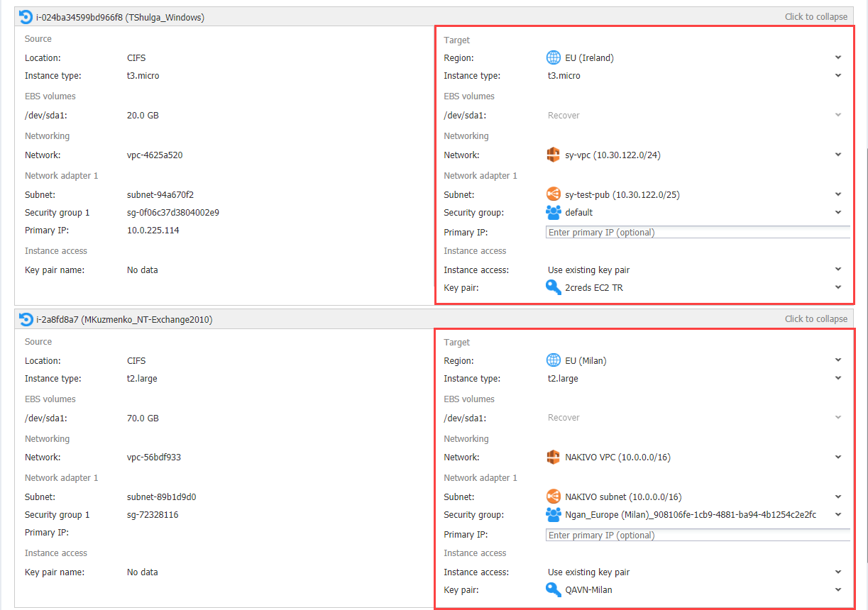868x610 pixels.
Task: Focus the Primary IP field under EU (Milan)
Action: click(698, 535)
